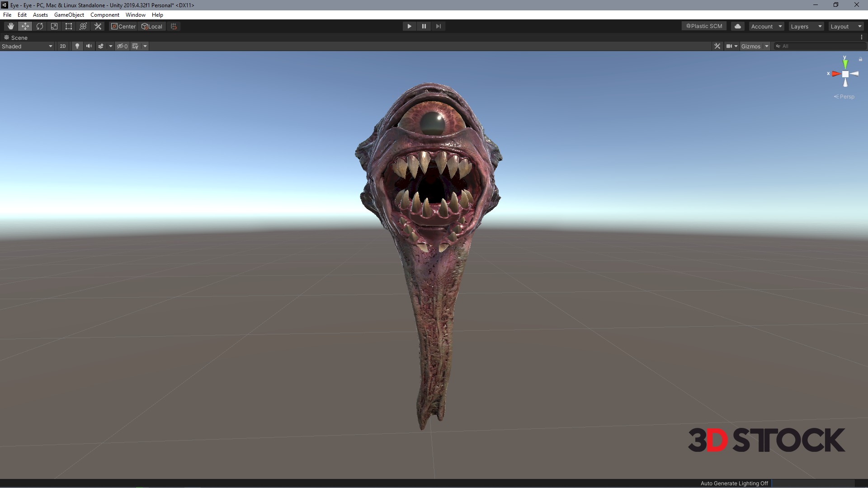This screenshot has width=868, height=488.
Task: Select the combined Transform tool
Action: point(83,26)
